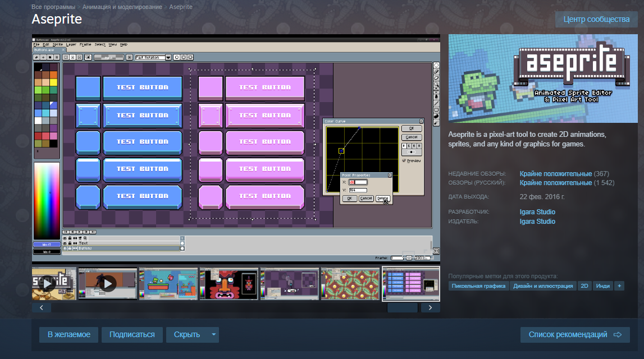Viewport: 644px width, 359px height.
Task: Select the Line tool in Aseprite toolbox
Action: [x=436, y=103]
